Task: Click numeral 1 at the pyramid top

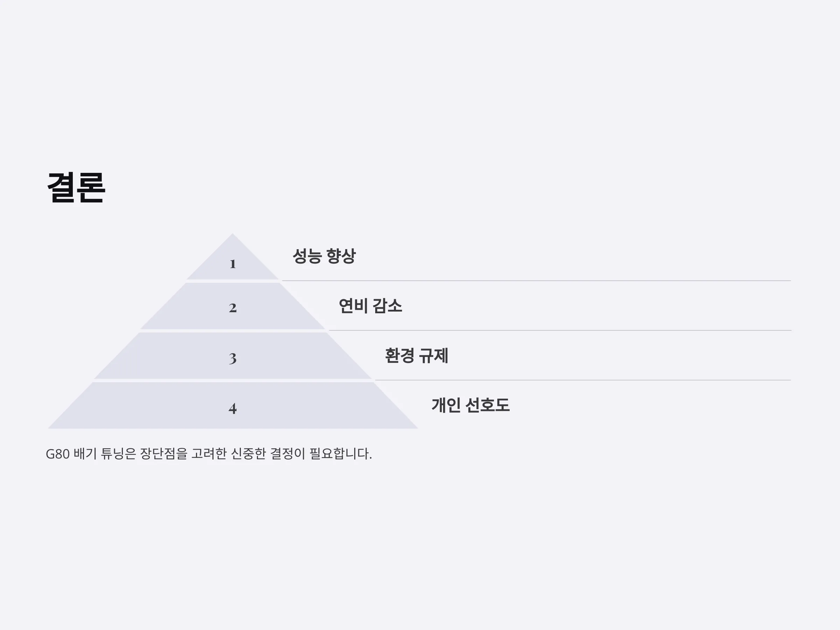Action: point(233,264)
